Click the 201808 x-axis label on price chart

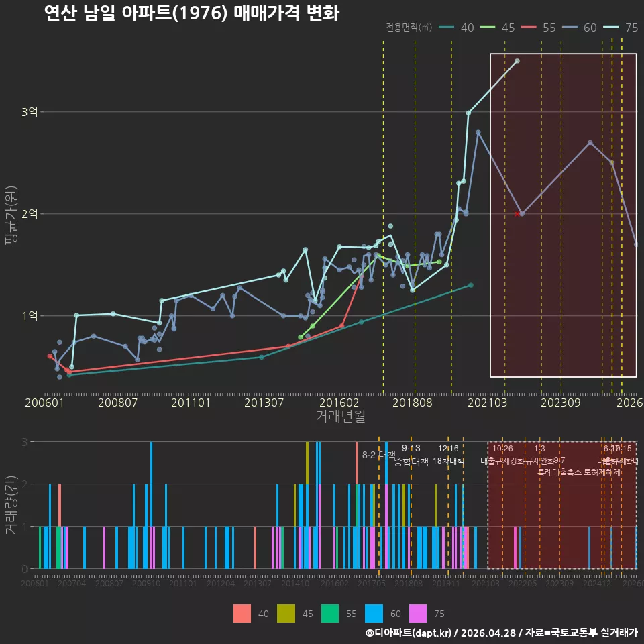tap(413, 402)
